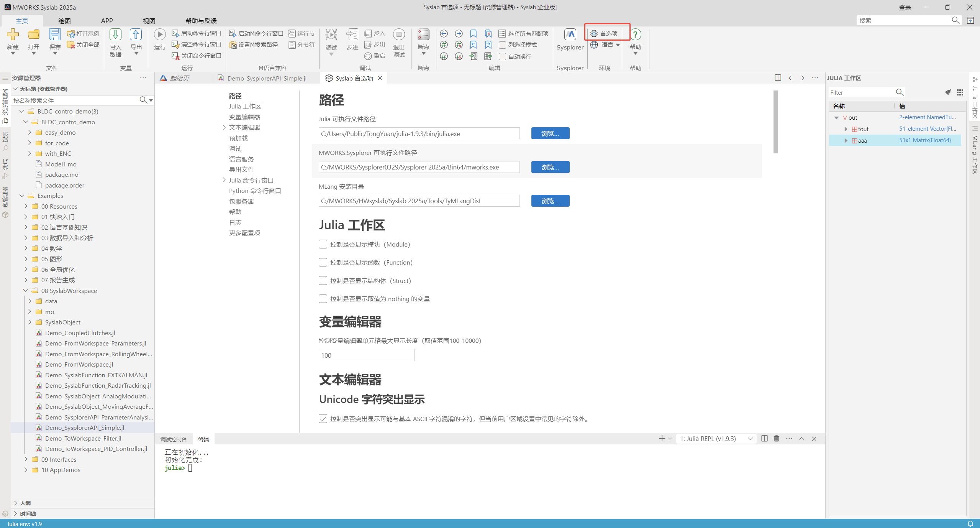
Task: Expand 文本编辑器 in preferences outline
Action: pos(224,127)
